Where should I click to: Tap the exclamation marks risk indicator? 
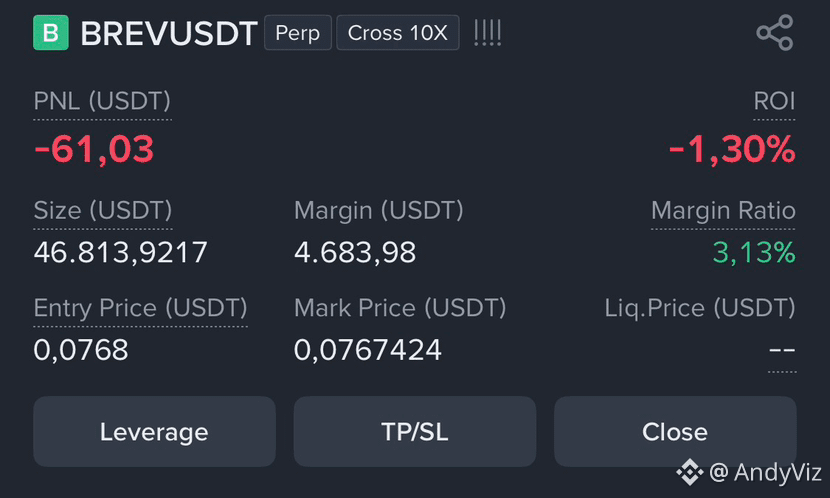pos(488,33)
